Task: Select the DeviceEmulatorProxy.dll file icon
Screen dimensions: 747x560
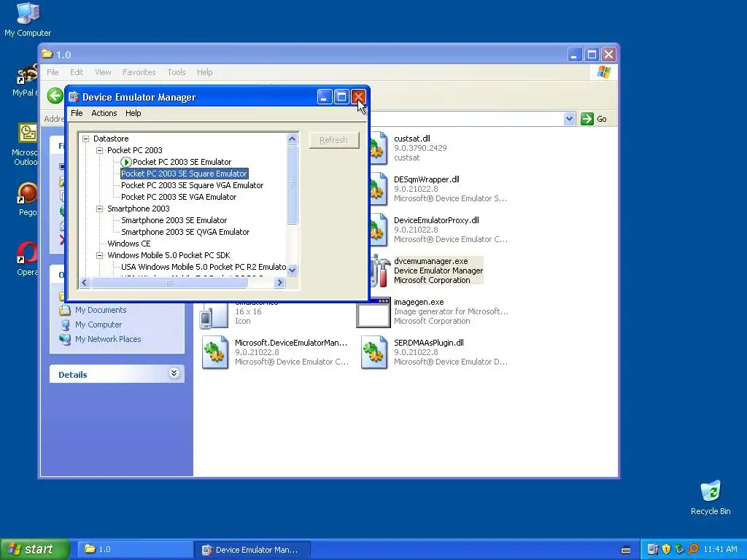Action: [x=378, y=230]
